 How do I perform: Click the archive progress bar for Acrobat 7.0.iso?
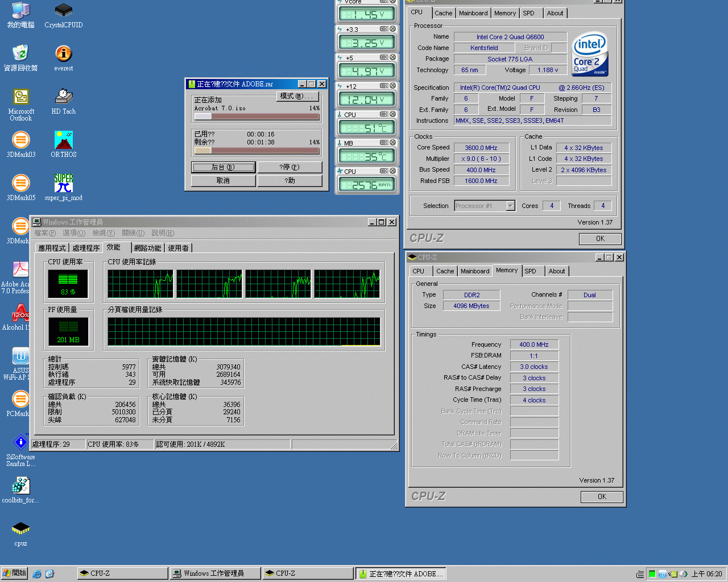257,117
